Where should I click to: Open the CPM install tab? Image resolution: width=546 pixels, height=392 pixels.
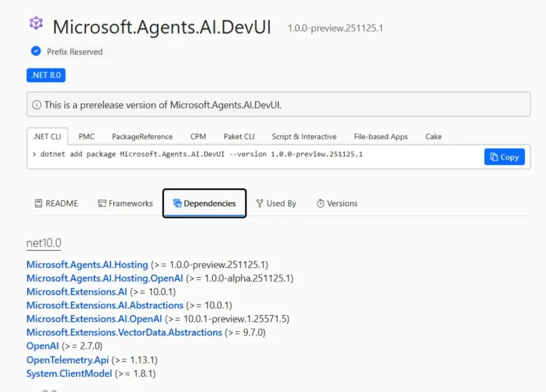198,137
